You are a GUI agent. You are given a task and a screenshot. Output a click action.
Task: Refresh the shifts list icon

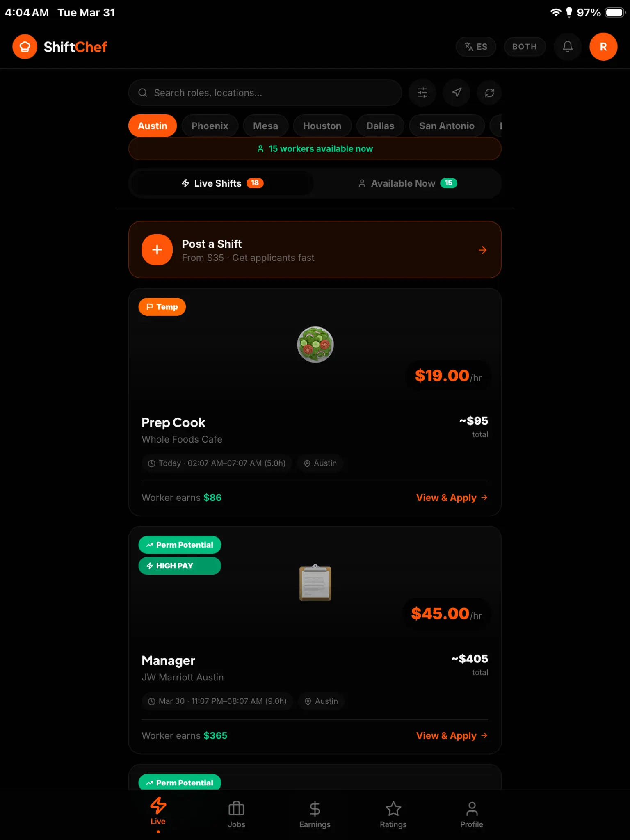[x=489, y=93]
